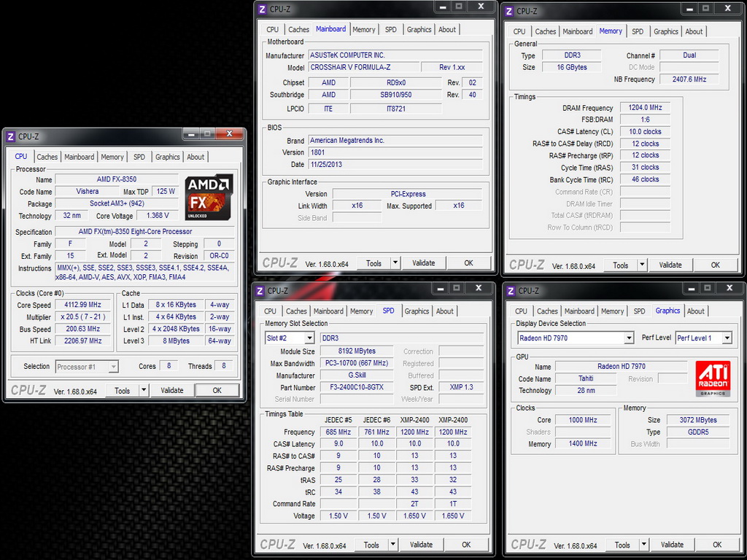The image size is (747, 560).
Task: Select the CPU tab in Graphics window
Action: coord(521,311)
